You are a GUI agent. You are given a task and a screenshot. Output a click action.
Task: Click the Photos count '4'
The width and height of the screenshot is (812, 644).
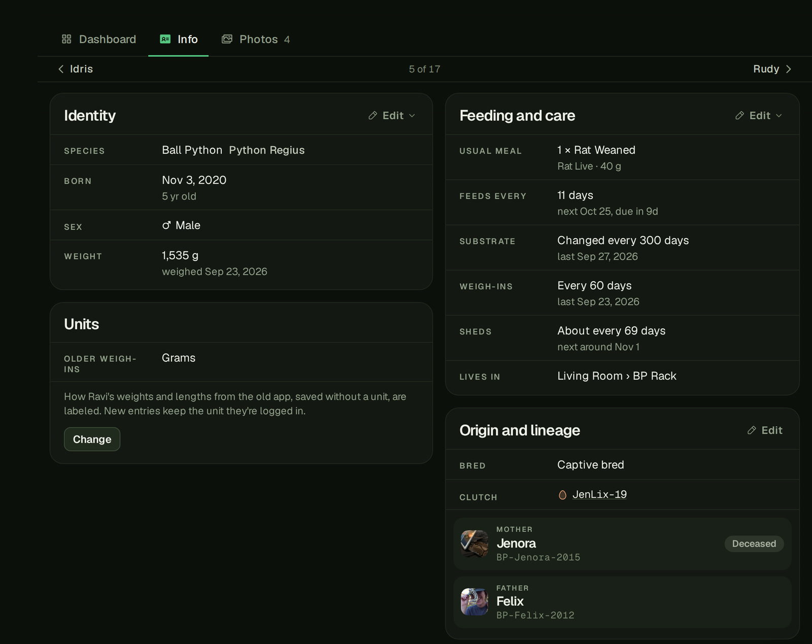[287, 40]
